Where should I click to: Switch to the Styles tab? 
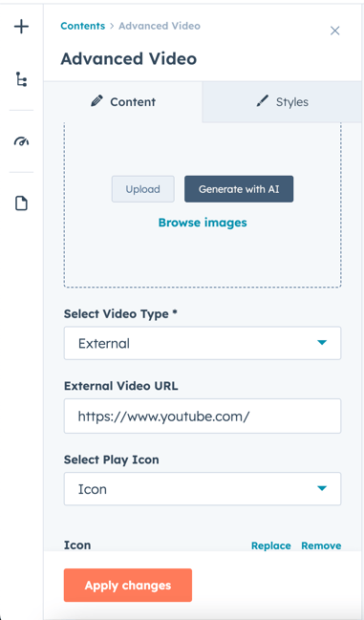point(282,101)
